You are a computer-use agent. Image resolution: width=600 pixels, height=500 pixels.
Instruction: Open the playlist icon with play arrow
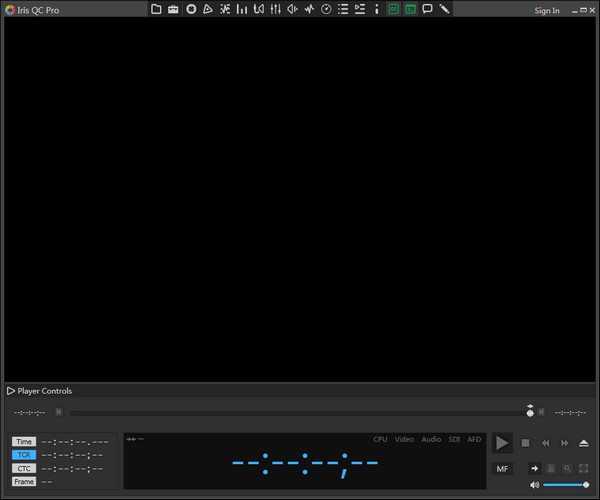coord(360,9)
